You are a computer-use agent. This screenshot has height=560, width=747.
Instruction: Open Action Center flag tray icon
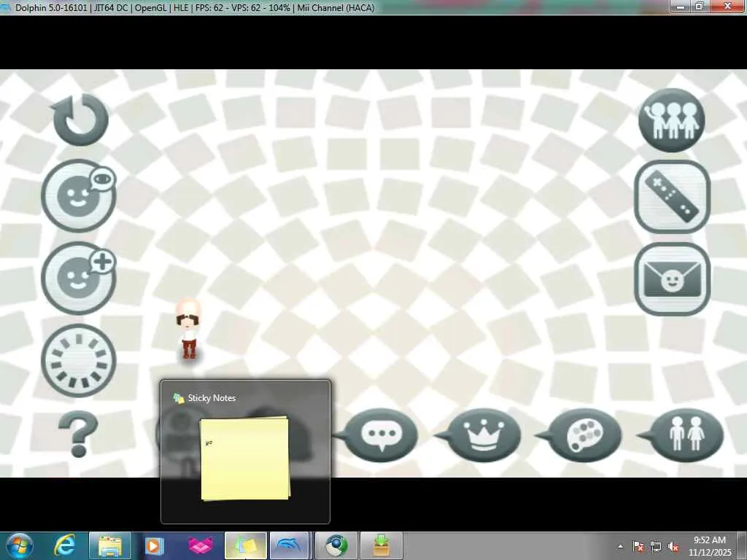(x=638, y=547)
